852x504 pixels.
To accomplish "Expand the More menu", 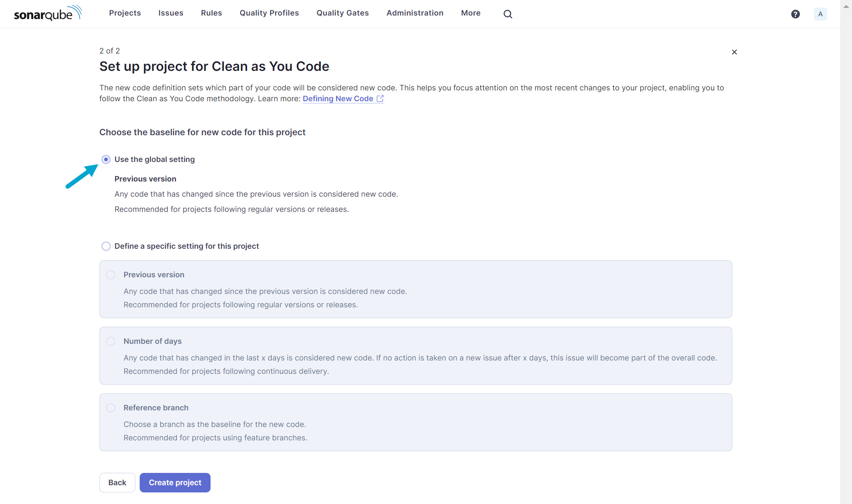I will pos(470,13).
